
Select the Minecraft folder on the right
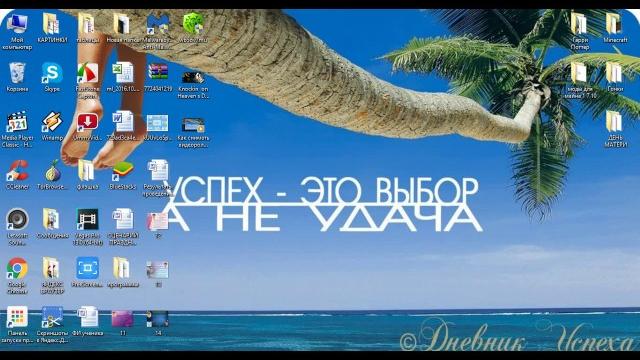[x=614, y=24]
